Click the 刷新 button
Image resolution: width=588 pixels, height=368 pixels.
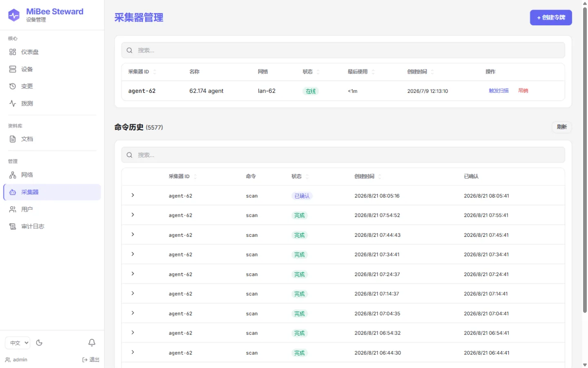point(562,127)
